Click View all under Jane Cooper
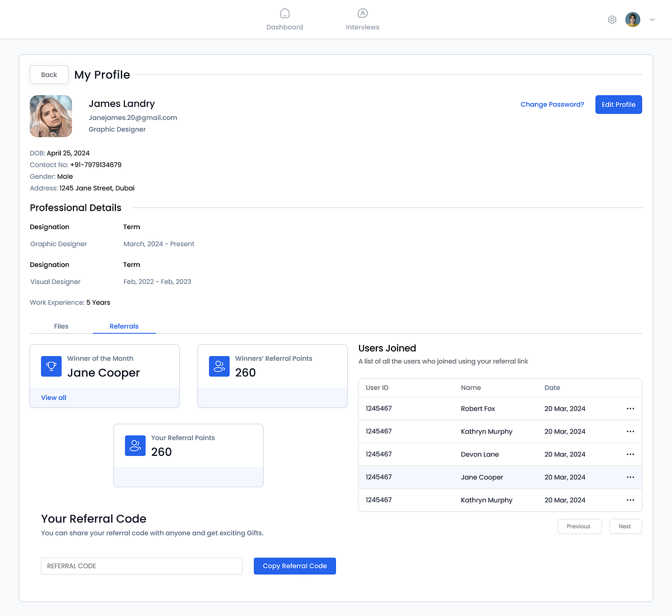The height and width of the screenshot is (616, 672). pos(53,397)
